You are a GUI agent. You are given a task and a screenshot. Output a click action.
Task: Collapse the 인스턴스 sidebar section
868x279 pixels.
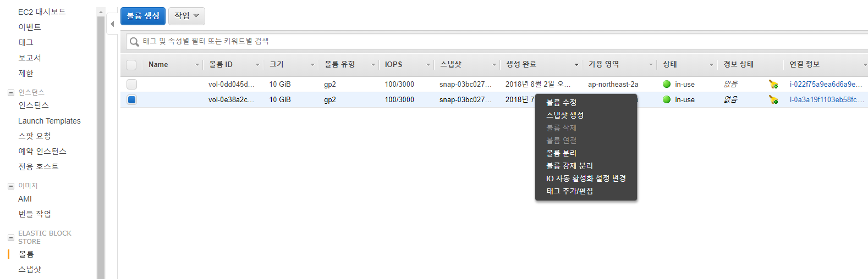(x=10, y=93)
